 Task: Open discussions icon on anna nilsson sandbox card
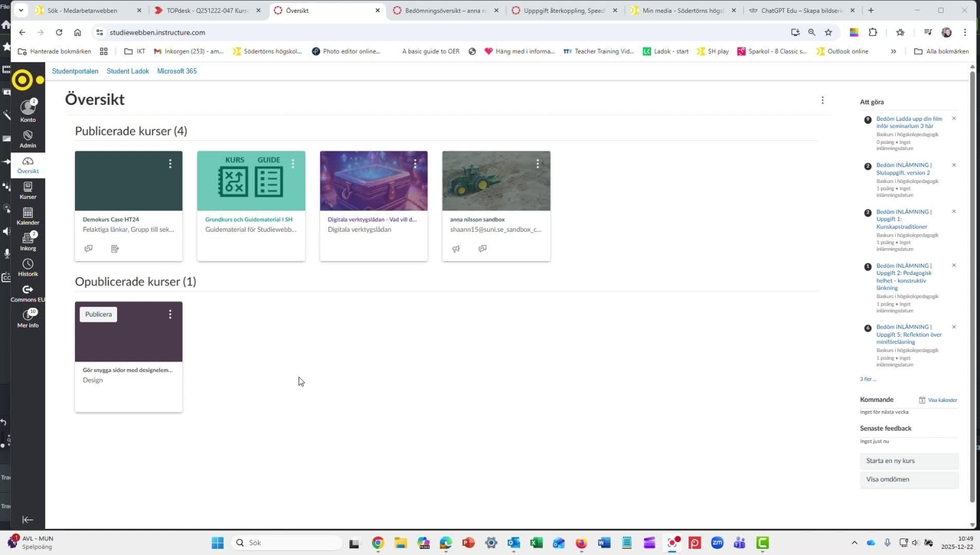point(482,248)
